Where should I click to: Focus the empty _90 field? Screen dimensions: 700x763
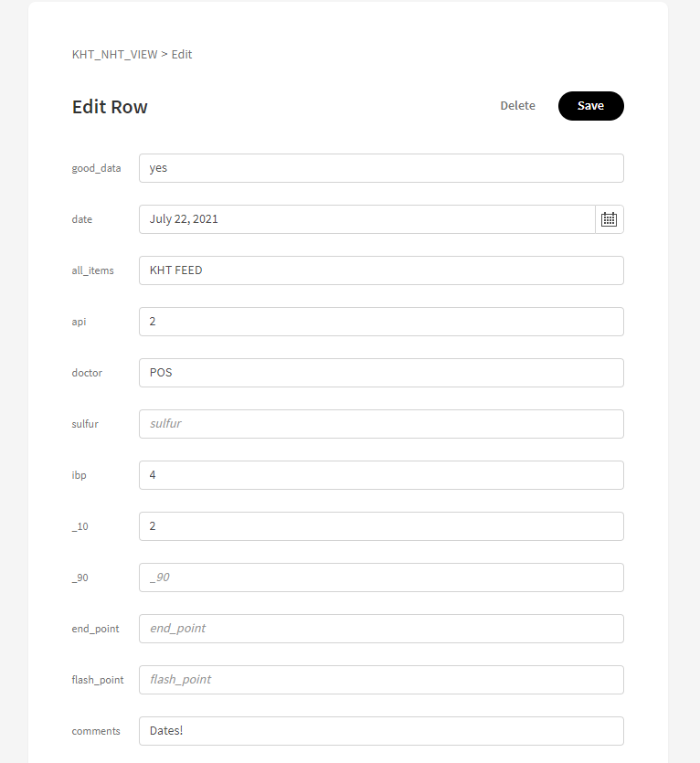[380, 578]
